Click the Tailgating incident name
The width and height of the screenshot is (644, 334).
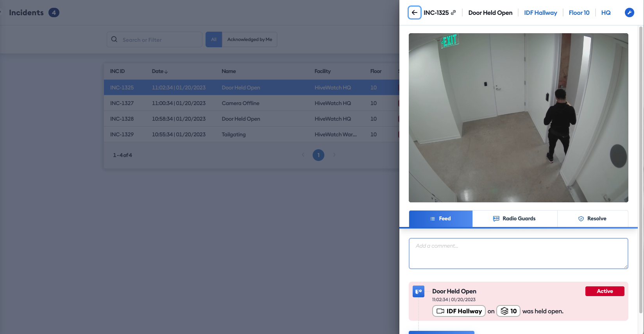point(234,134)
